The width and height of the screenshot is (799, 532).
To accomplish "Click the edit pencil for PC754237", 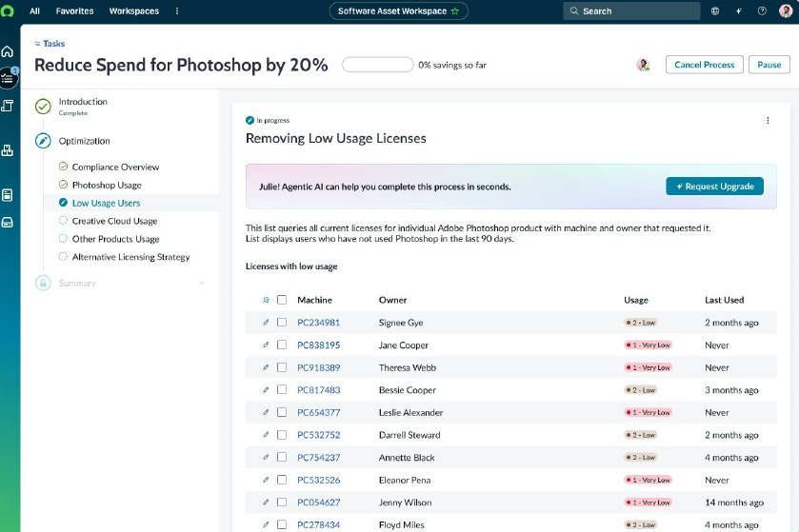I will point(266,457).
